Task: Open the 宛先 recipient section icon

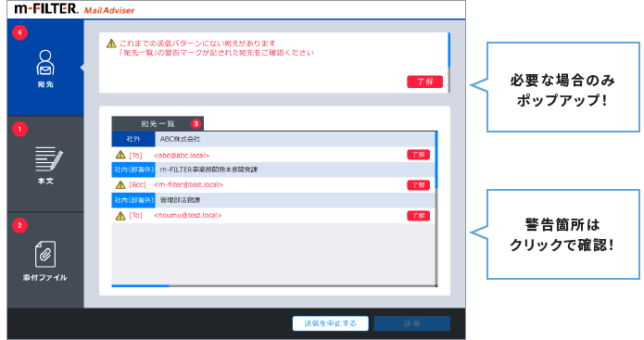Action: (x=45, y=62)
